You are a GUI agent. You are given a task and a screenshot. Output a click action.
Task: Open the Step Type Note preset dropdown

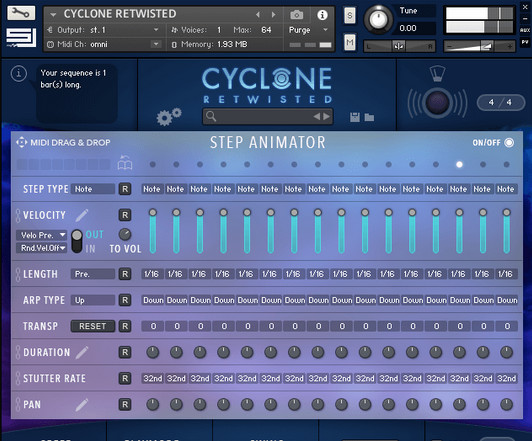(x=93, y=189)
